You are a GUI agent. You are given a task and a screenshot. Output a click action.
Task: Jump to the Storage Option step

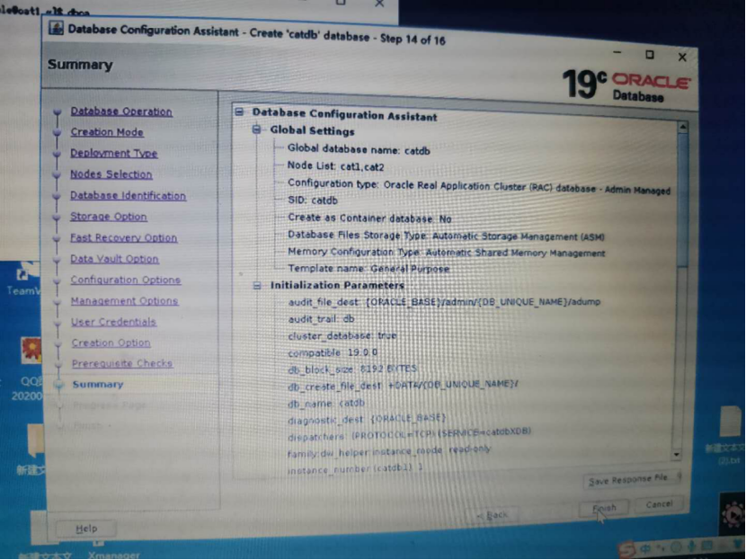coord(109,217)
